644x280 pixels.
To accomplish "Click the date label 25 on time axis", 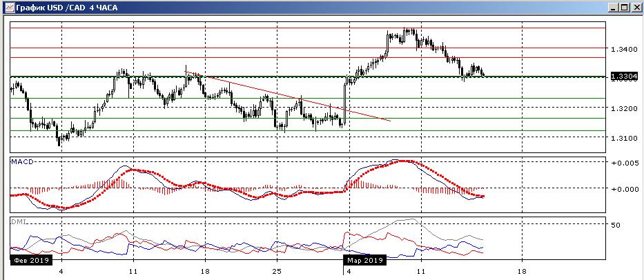I will point(276,272).
